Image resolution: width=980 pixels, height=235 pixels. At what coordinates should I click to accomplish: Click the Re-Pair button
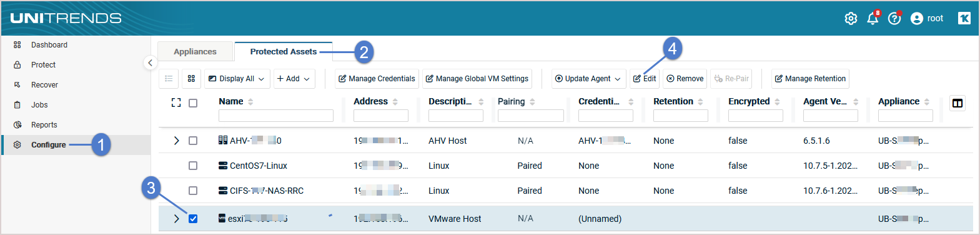point(731,79)
